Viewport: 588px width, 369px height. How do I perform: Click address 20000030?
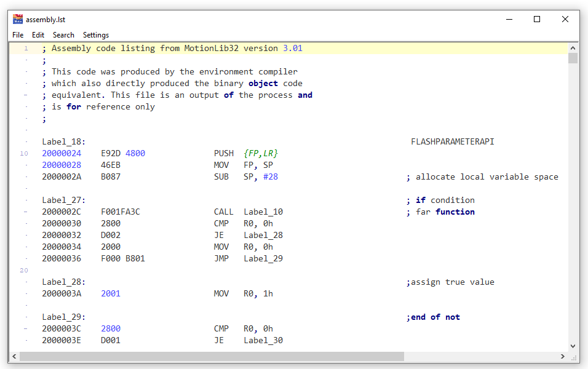62,223
